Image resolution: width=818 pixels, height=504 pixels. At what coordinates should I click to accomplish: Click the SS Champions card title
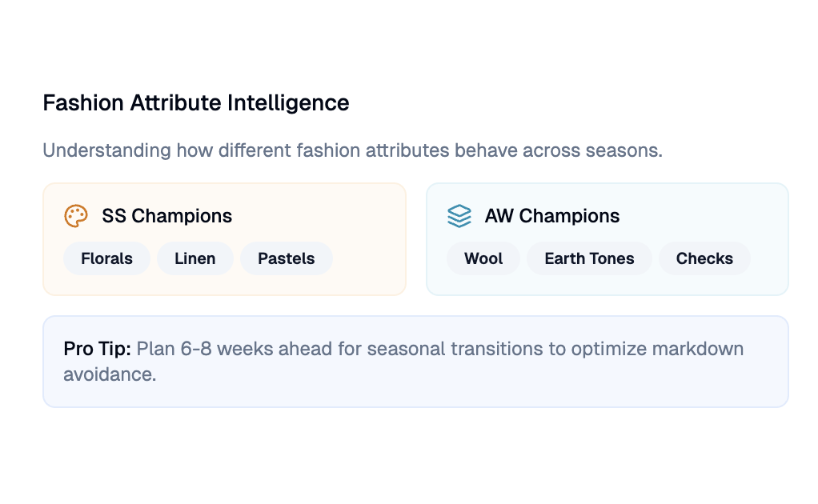(x=166, y=216)
